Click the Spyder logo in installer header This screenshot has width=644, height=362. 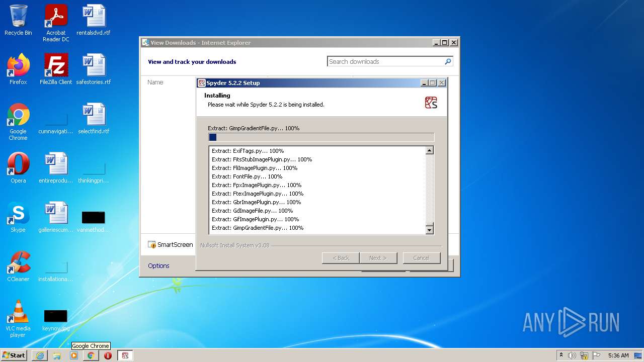(x=431, y=103)
